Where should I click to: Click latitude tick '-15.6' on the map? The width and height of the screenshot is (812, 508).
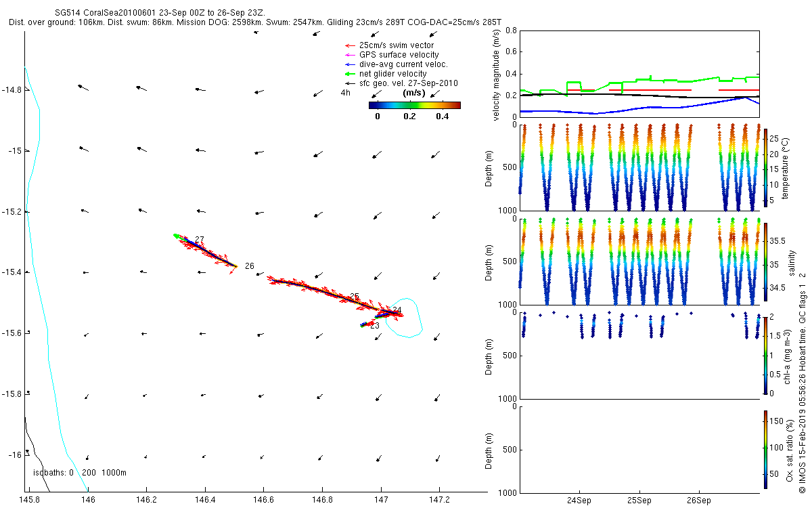tap(11, 333)
